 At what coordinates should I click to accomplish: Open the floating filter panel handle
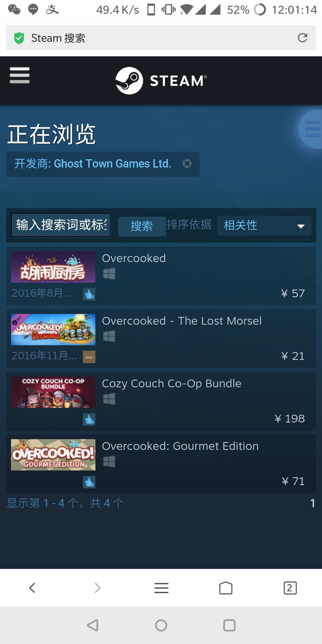(x=311, y=129)
